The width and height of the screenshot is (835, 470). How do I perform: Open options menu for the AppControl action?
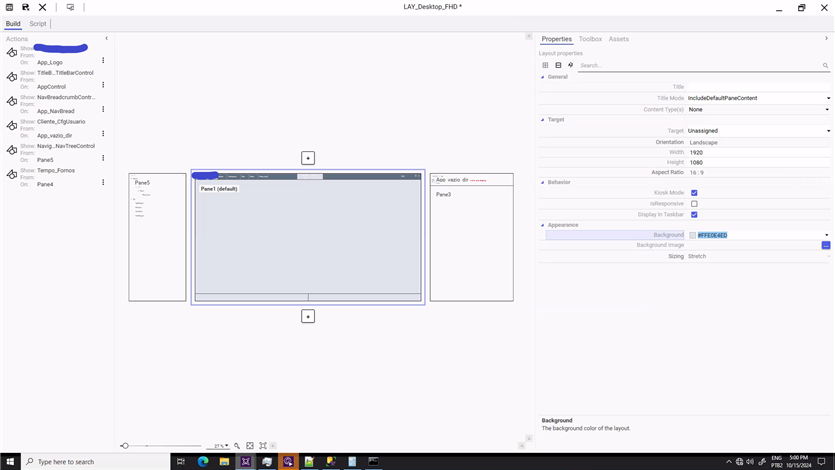tap(103, 85)
